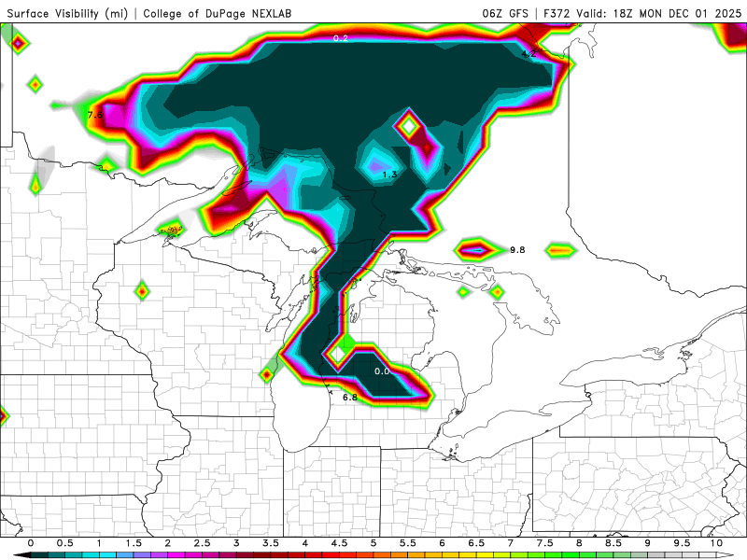Click the "3.5" label on the color scale
This screenshot has height=560, width=747.
coord(271,543)
